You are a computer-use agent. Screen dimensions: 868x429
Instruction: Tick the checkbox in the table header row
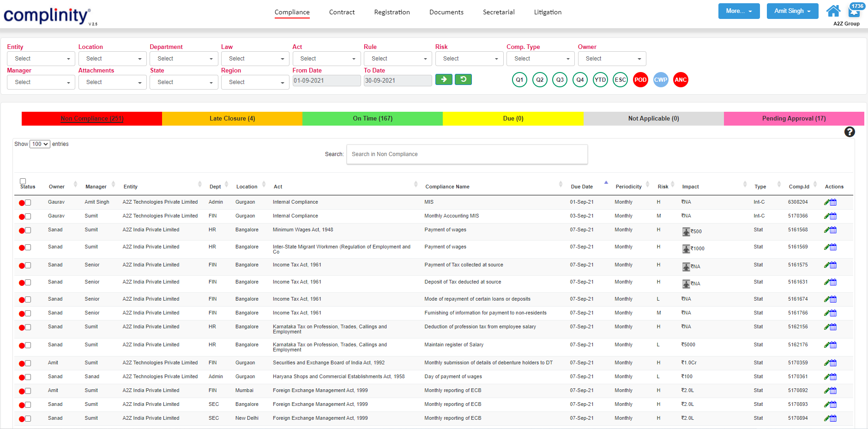[x=23, y=181]
